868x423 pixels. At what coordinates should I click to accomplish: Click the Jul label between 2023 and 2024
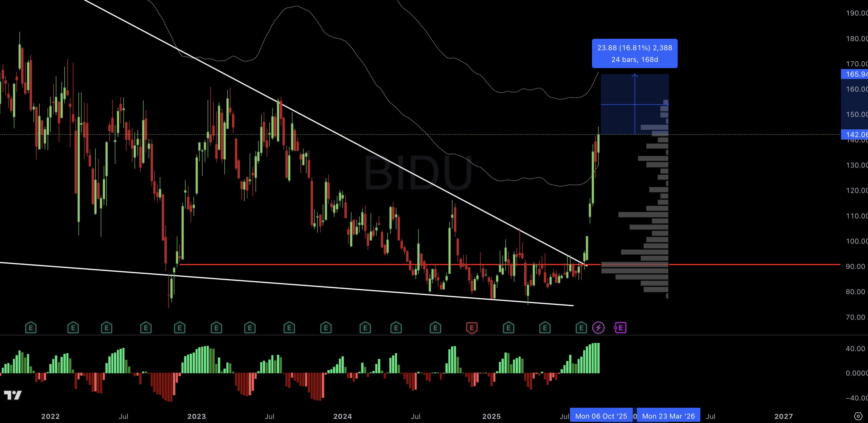[x=269, y=416]
